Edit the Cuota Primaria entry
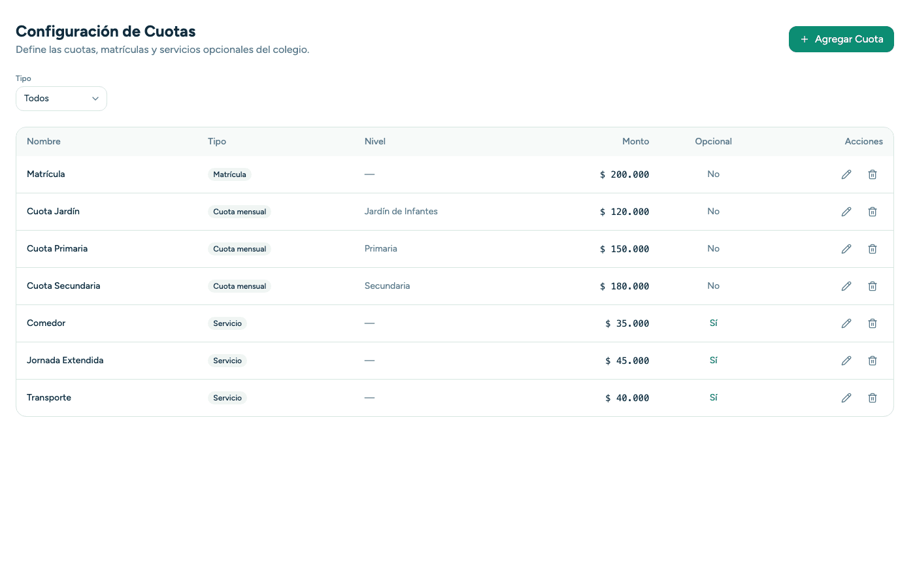The image size is (915, 588). coord(846,249)
